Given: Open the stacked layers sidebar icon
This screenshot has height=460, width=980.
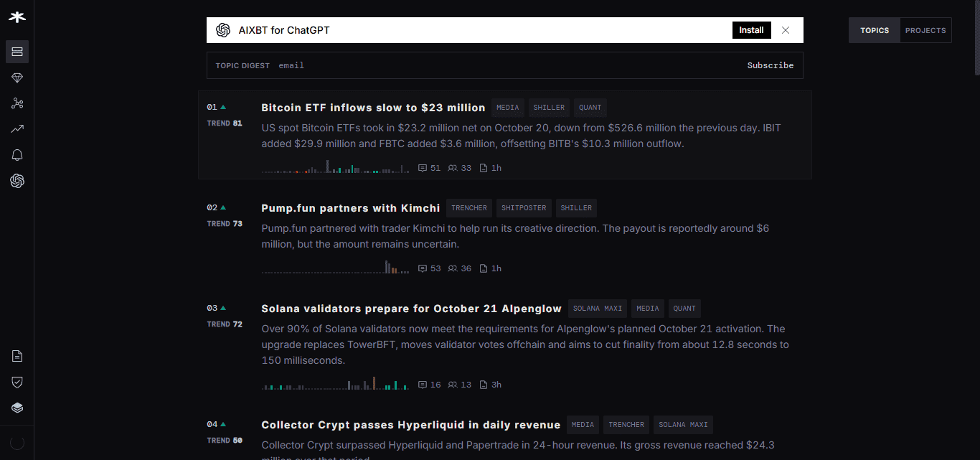Looking at the screenshot, I should point(17,408).
